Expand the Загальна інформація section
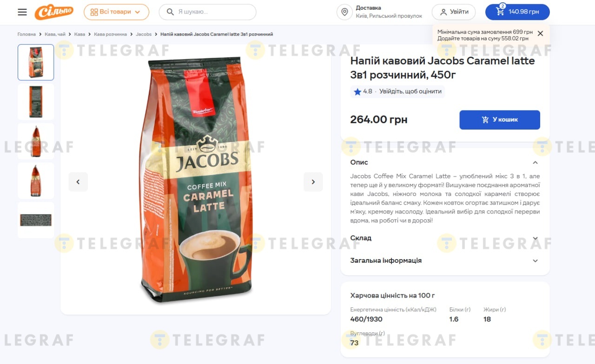The width and height of the screenshot is (595, 364). click(445, 260)
